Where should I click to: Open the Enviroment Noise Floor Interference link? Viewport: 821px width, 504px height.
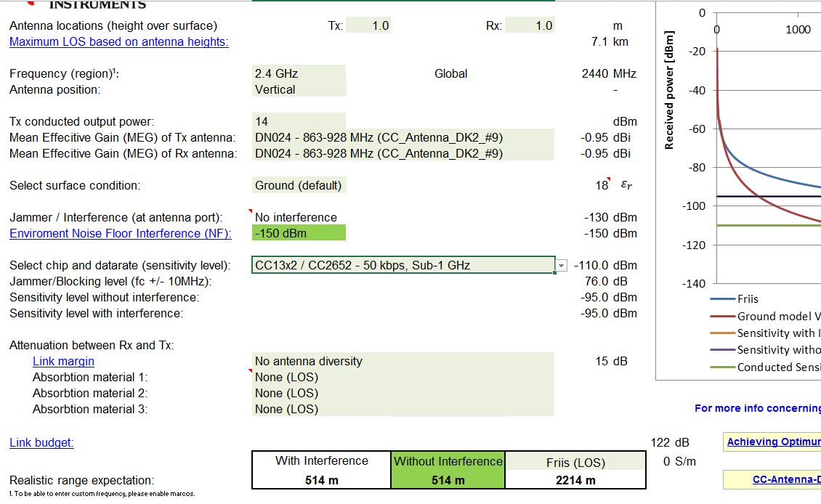[x=120, y=233]
